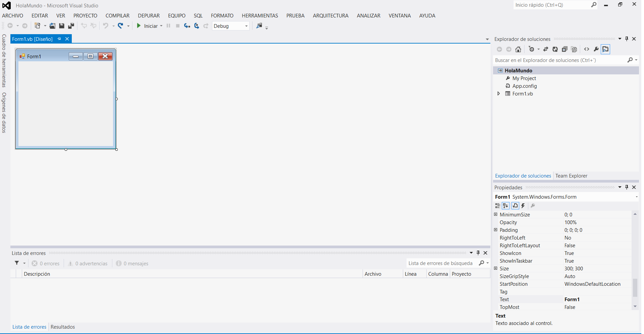Image resolution: width=644 pixels, height=334 pixels.
Task: Click the Save toolbar icon
Action: pyautogui.click(x=62, y=26)
